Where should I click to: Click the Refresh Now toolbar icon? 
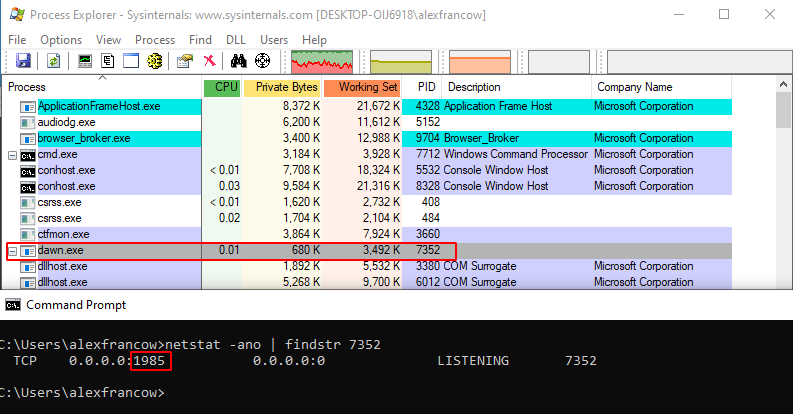pyautogui.click(x=53, y=61)
